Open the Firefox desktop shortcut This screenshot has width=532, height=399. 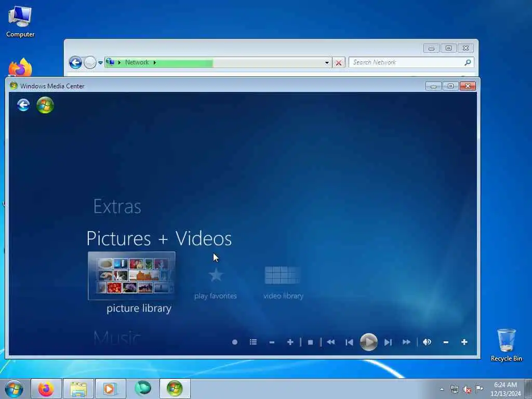[20, 67]
